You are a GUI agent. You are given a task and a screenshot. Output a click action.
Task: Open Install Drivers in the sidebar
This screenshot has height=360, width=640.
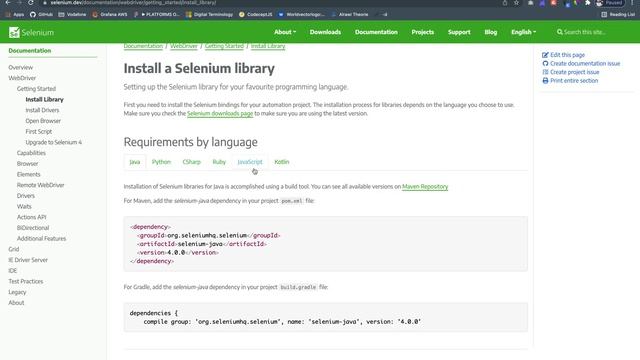pyautogui.click(x=42, y=110)
